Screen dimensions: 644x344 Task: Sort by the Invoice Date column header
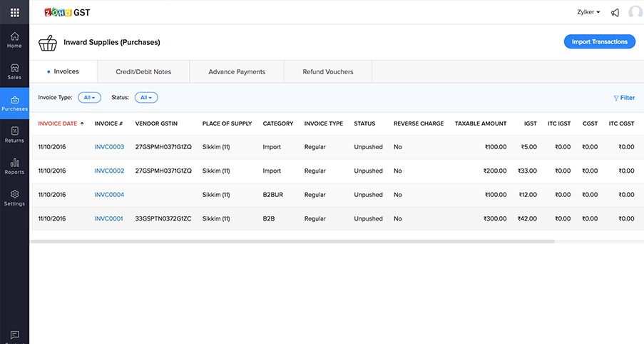point(58,123)
